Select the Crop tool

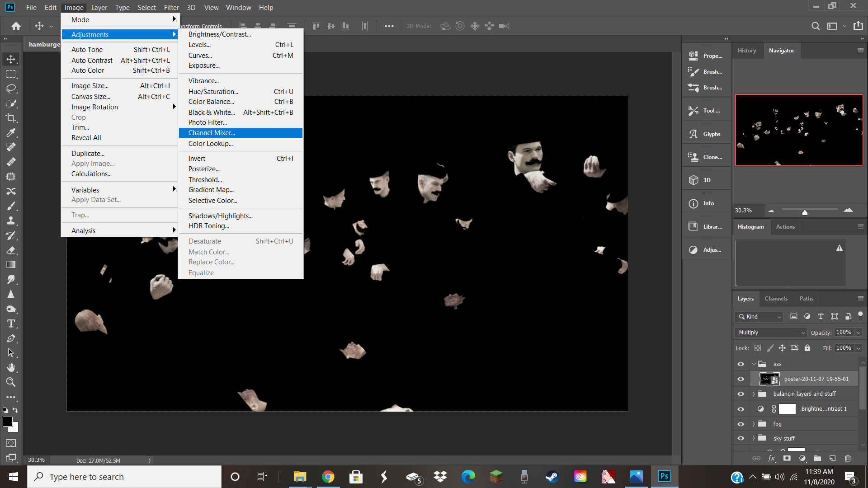11,118
